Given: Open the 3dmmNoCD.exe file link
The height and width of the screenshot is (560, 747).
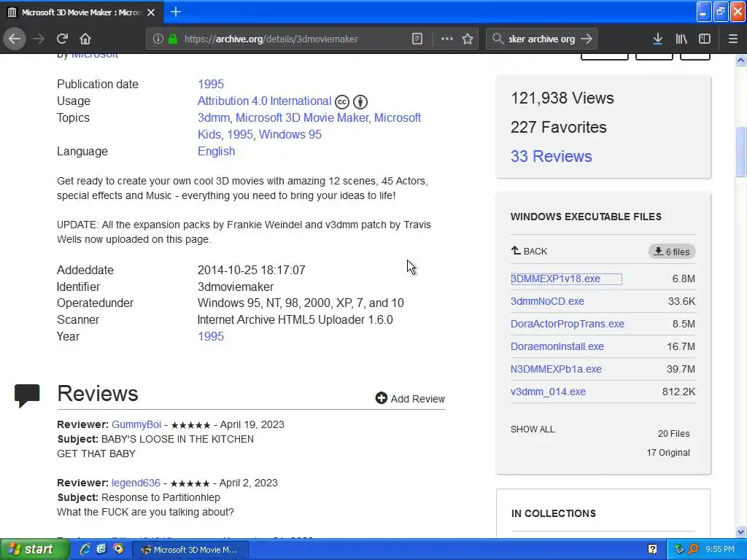Looking at the screenshot, I should point(547,301).
